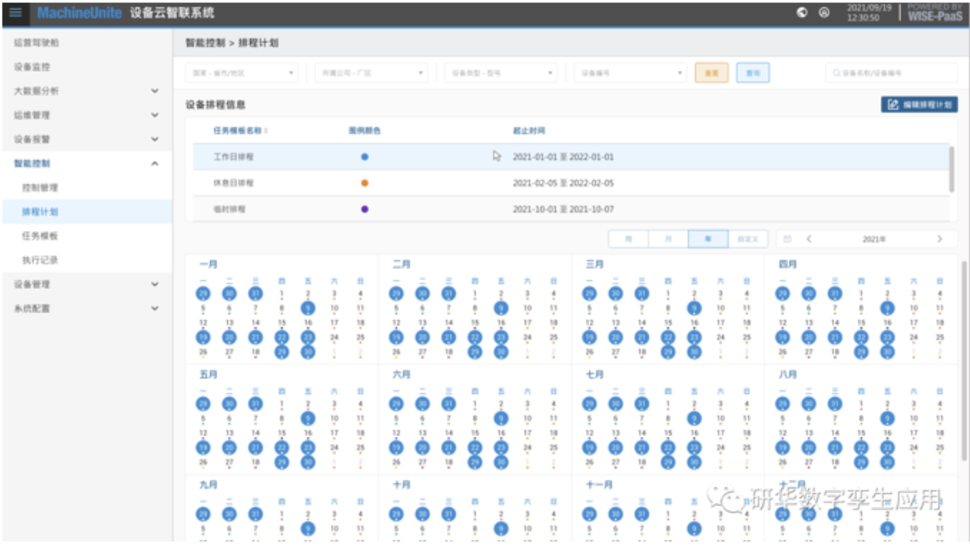This screenshot has width=970, height=560.
Task: Click highlighted day 9 in the 一月 calendar
Action: (x=308, y=308)
